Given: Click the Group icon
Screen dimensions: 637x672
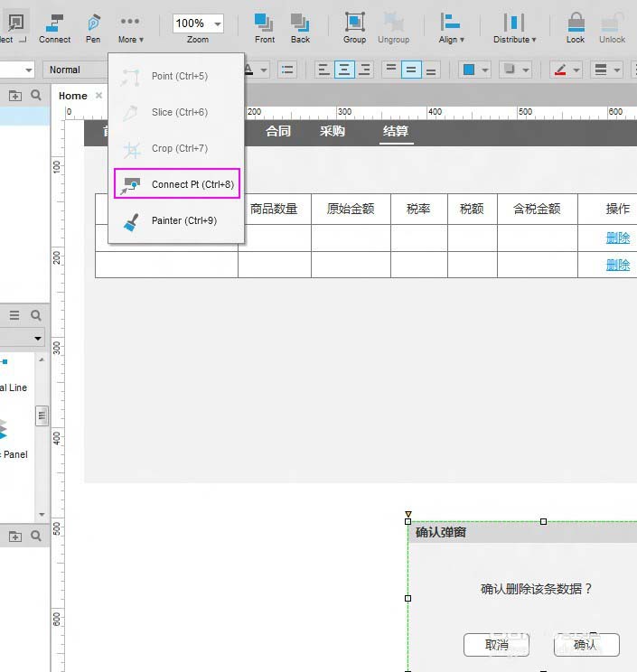Looking at the screenshot, I should click(355, 27).
